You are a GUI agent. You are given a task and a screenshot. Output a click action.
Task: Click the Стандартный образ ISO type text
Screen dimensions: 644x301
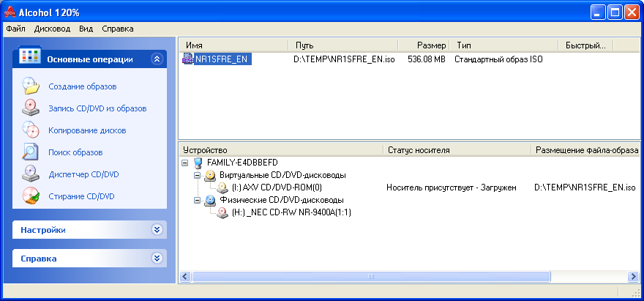(x=498, y=59)
